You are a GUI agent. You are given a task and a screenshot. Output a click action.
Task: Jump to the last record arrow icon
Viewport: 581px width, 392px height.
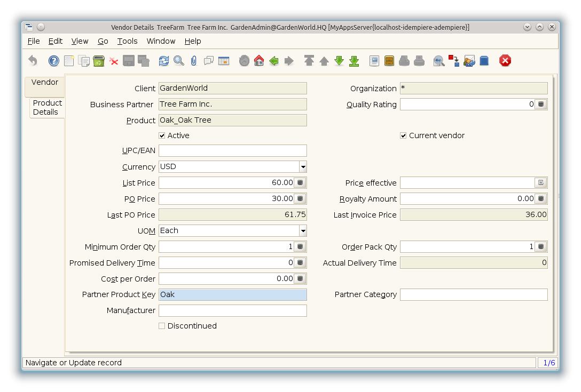[354, 61]
